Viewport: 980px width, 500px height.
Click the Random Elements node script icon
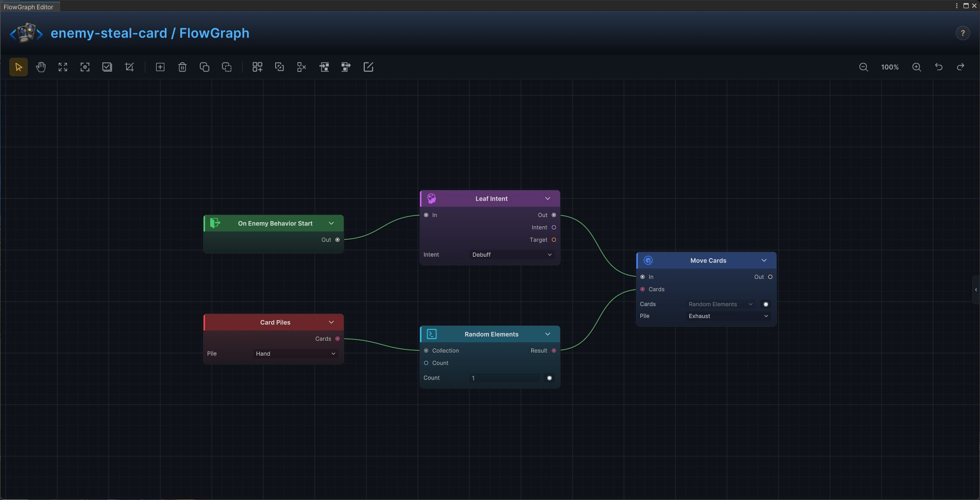point(432,334)
